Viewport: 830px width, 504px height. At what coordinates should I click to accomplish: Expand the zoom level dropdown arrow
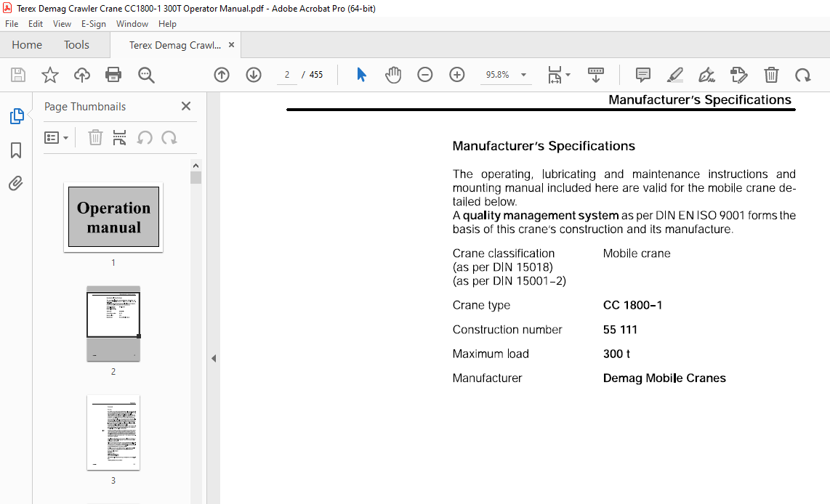[523, 75]
